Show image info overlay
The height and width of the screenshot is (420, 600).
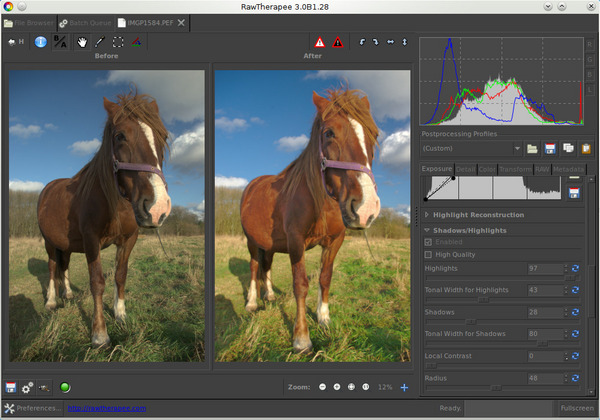41,42
